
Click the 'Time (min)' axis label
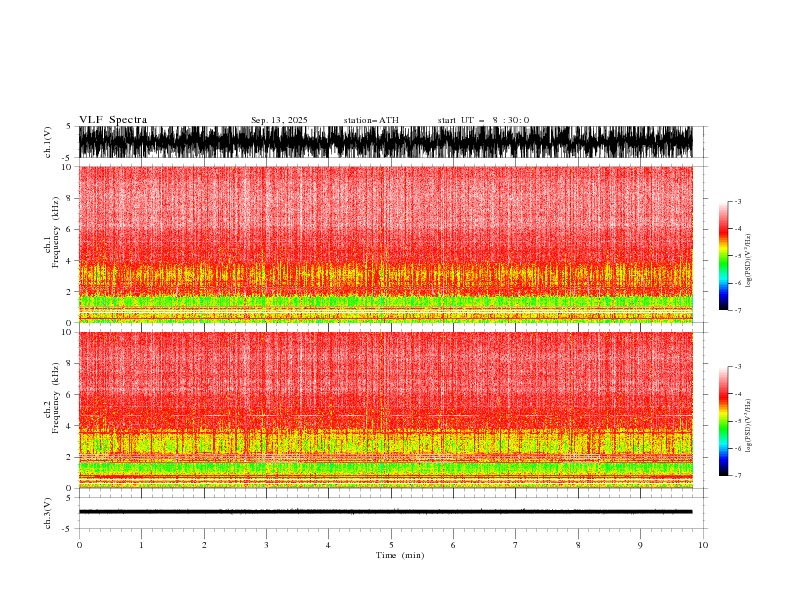pyautogui.click(x=400, y=555)
